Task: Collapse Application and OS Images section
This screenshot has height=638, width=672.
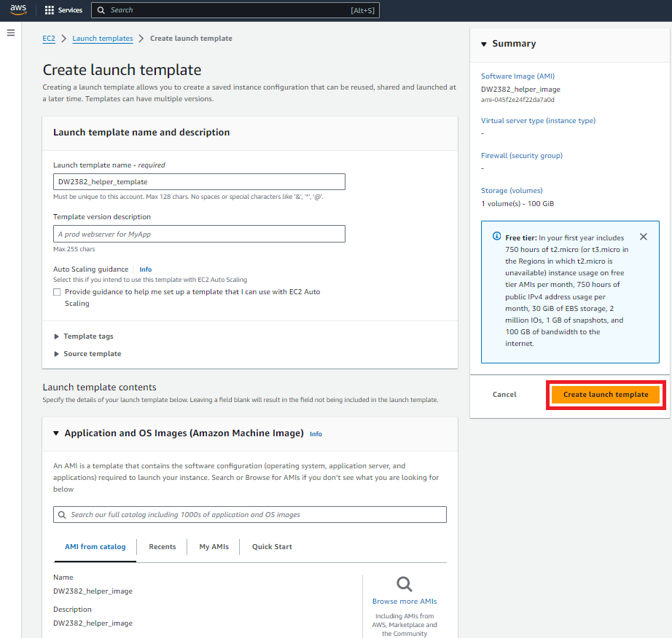Action: pyautogui.click(x=56, y=433)
